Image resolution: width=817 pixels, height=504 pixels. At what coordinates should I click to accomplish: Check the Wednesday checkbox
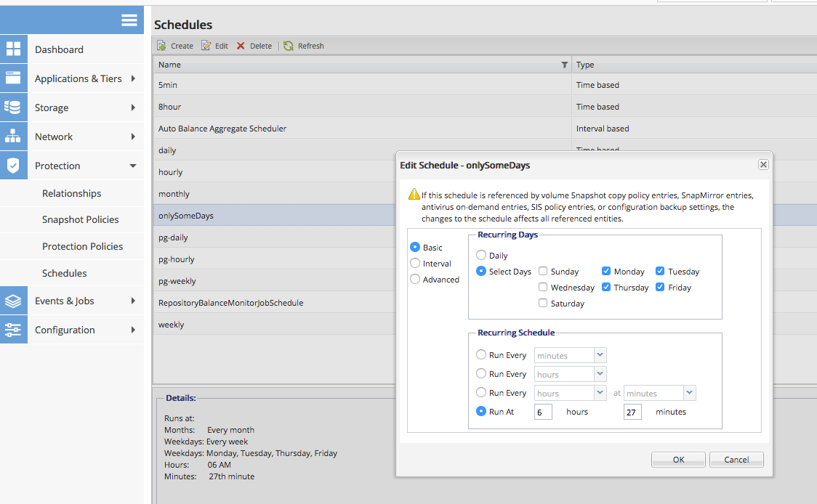coord(543,288)
